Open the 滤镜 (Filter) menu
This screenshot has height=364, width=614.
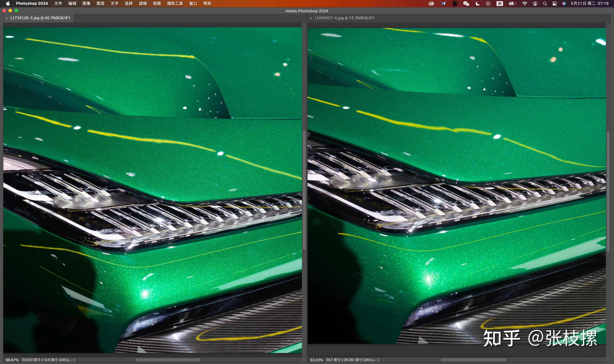pos(142,3)
